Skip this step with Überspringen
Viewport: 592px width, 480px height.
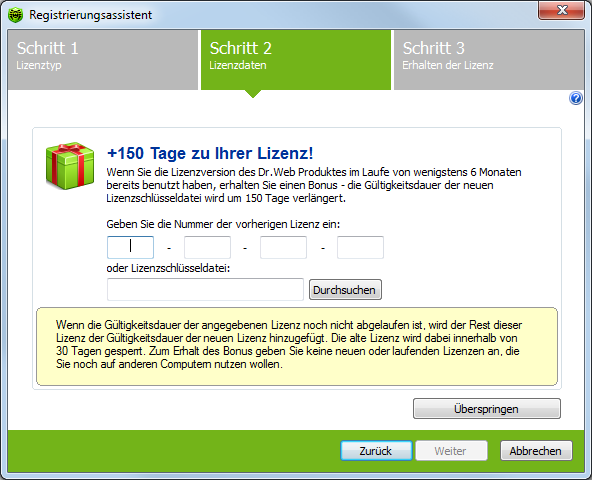tap(487, 409)
